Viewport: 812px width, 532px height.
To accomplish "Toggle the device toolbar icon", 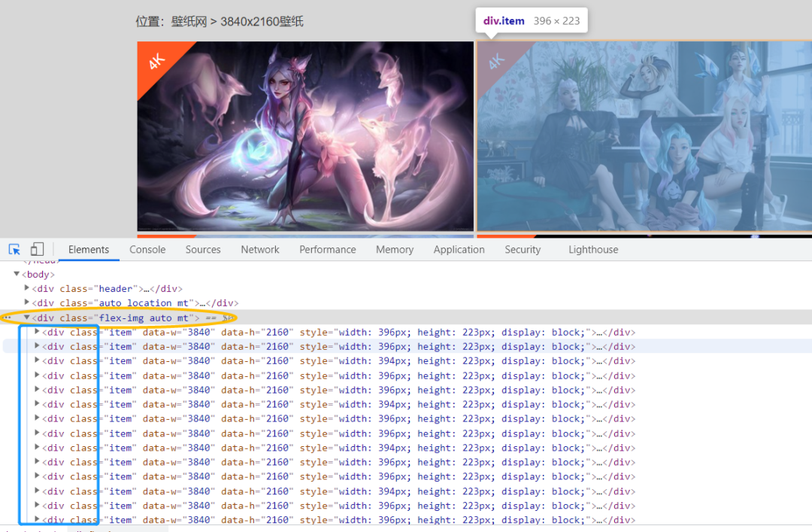I will tap(37, 249).
